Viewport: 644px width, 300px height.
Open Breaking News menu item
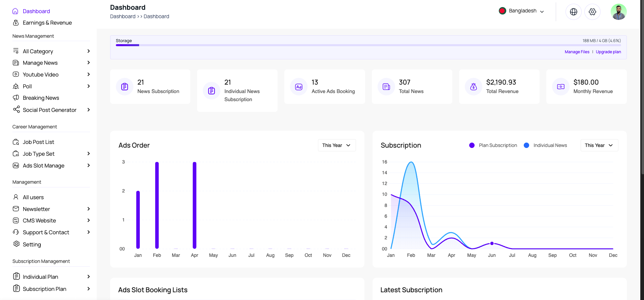point(41,98)
